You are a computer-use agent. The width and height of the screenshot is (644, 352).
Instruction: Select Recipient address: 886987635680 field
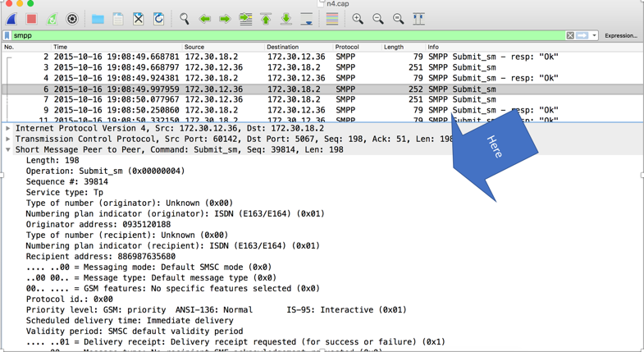tap(101, 256)
